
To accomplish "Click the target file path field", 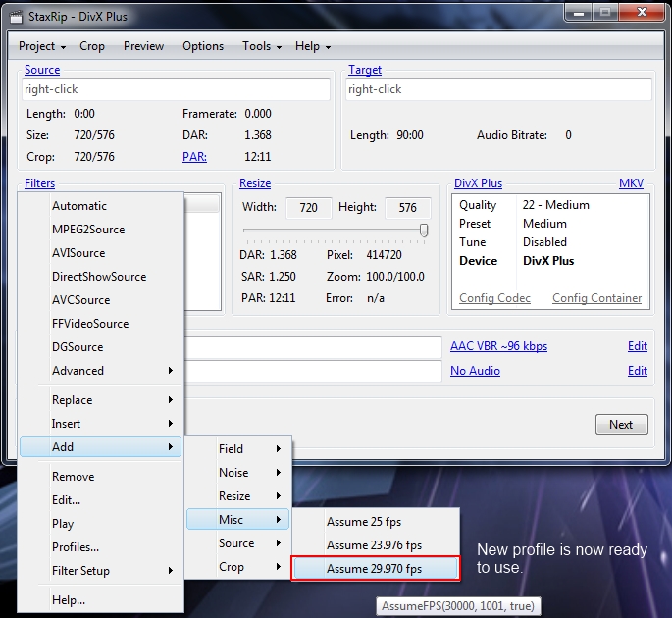I will pyautogui.click(x=499, y=89).
